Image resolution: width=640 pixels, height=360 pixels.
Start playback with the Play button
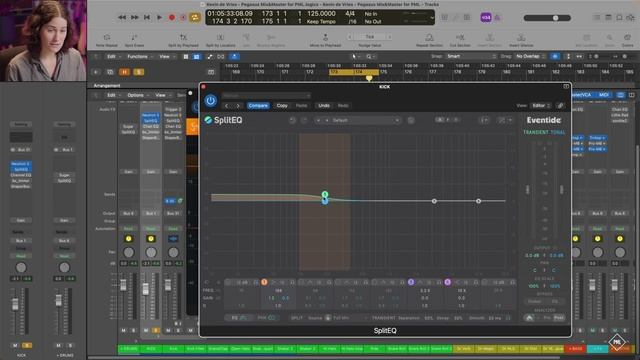point(159,18)
